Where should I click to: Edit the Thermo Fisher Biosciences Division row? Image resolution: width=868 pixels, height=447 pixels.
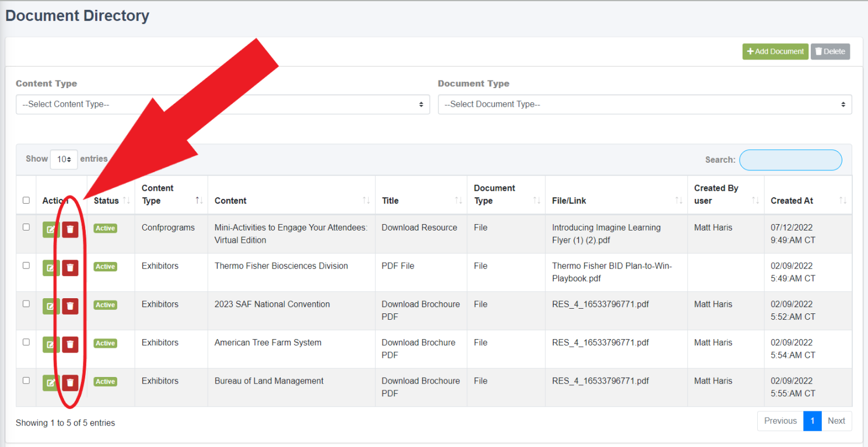click(51, 268)
